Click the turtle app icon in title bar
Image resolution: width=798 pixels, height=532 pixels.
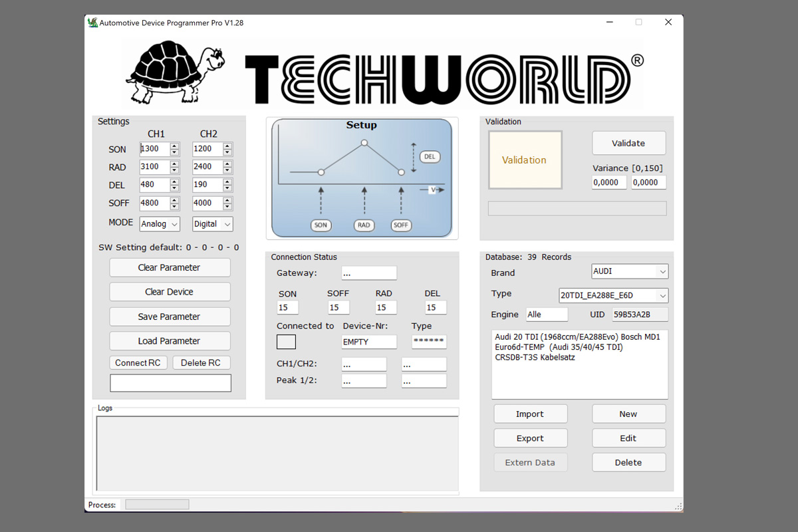click(92, 23)
